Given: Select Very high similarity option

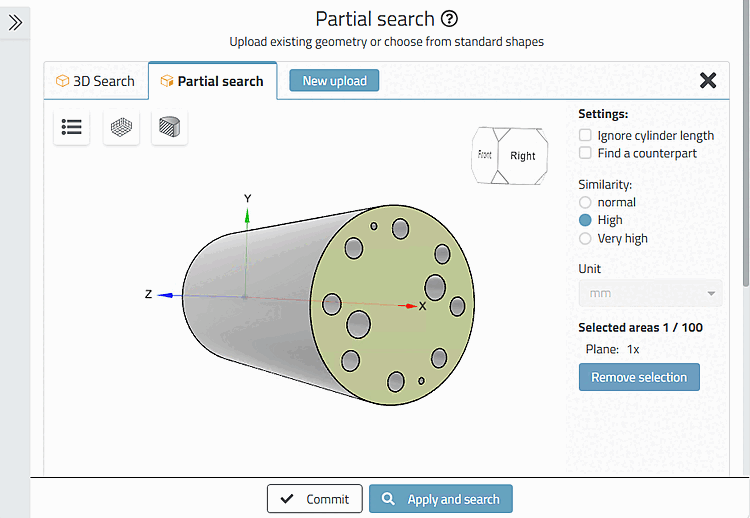Looking at the screenshot, I should coord(585,238).
